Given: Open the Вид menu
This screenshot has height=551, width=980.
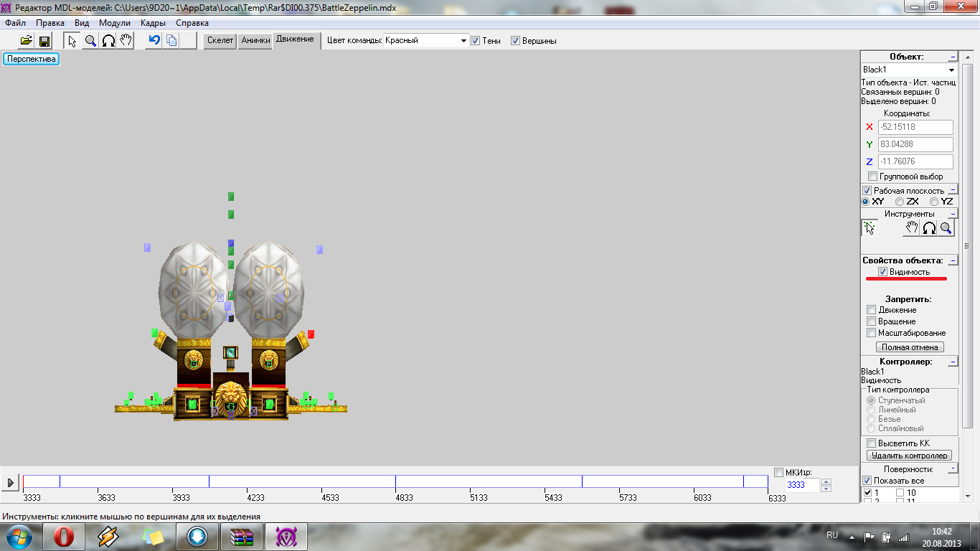Looking at the screenshot, I should 82,23.
